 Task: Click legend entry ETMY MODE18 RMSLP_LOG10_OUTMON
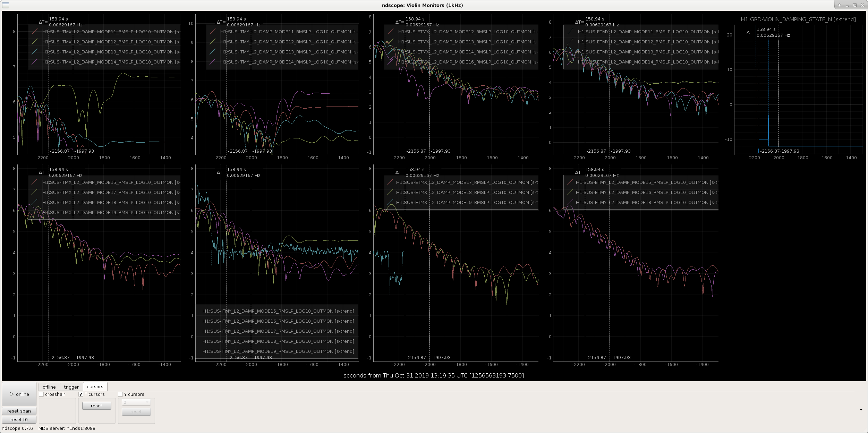[647, 202]
